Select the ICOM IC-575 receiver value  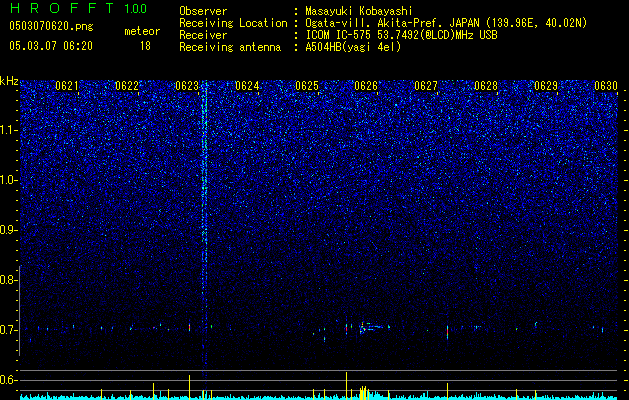coord(401,35)
